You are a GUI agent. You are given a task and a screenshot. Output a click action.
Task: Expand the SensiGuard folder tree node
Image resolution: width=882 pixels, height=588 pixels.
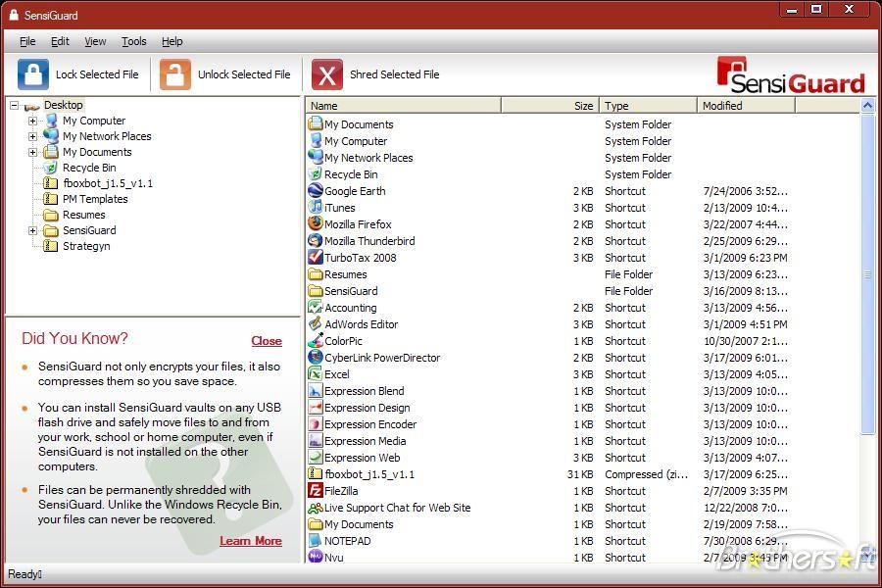(x=32, y=230)
